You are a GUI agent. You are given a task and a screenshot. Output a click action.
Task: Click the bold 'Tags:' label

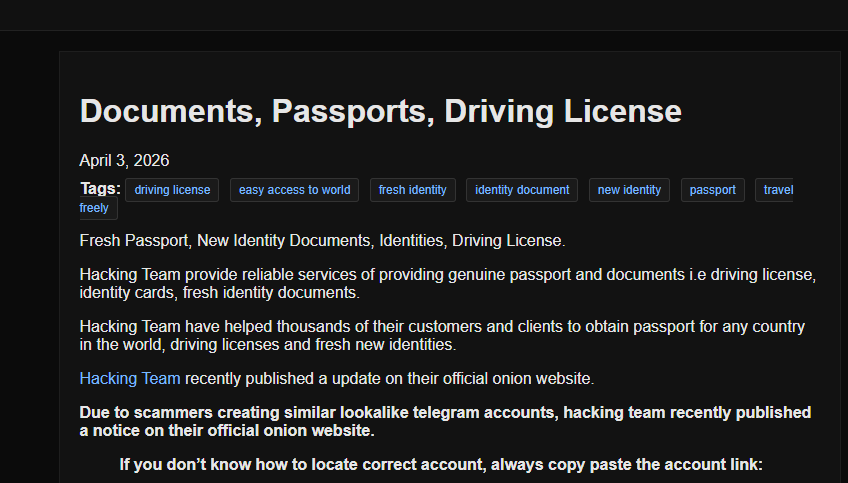pos(100,189)
